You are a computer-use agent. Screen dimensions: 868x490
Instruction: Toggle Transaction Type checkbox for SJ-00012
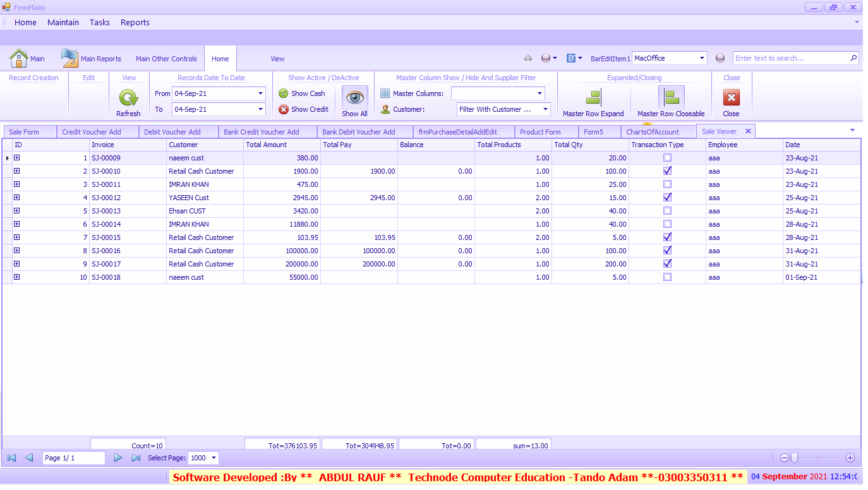[x=667, y=198]
